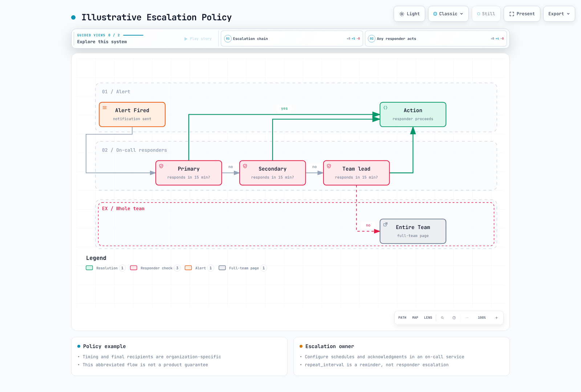
Task: Select the Primary responder node title
Action: [188, 169]
